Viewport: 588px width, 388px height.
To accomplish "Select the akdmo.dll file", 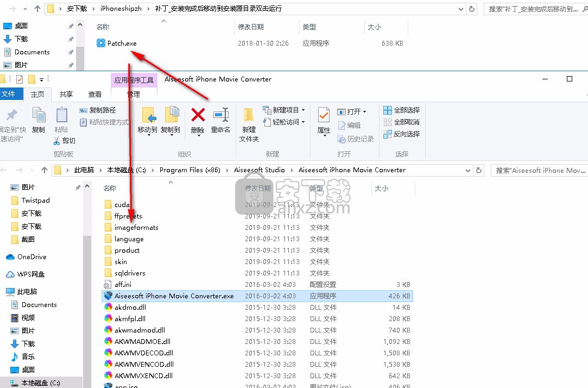I will pos(130,308).
